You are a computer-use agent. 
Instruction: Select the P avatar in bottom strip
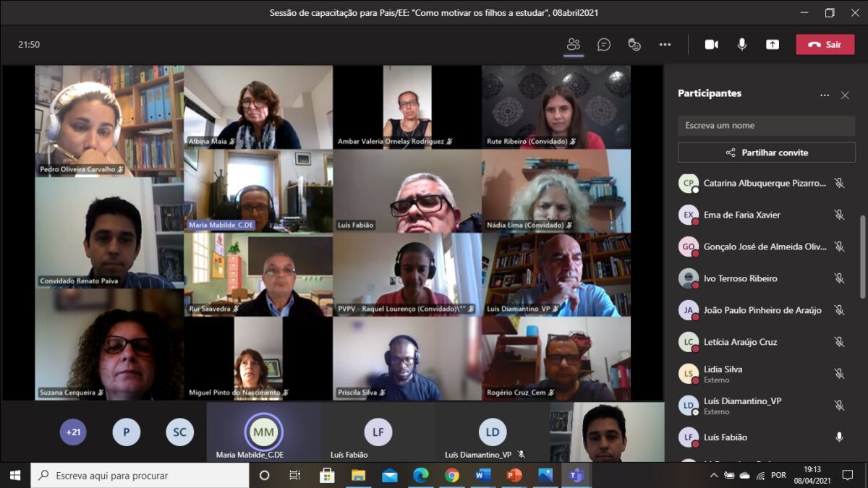pos(127,432)
